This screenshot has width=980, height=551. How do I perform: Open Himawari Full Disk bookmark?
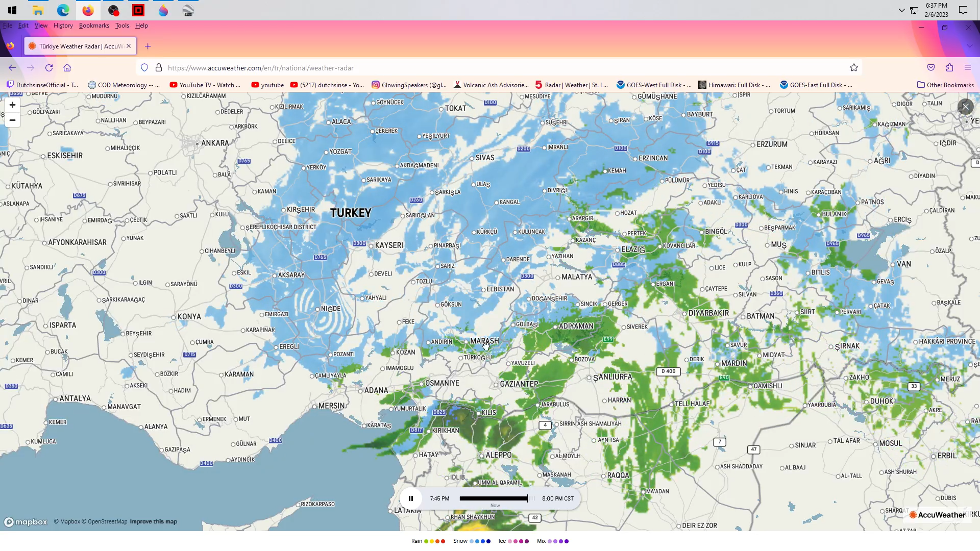pyautogui.click(x=734, y=85)
